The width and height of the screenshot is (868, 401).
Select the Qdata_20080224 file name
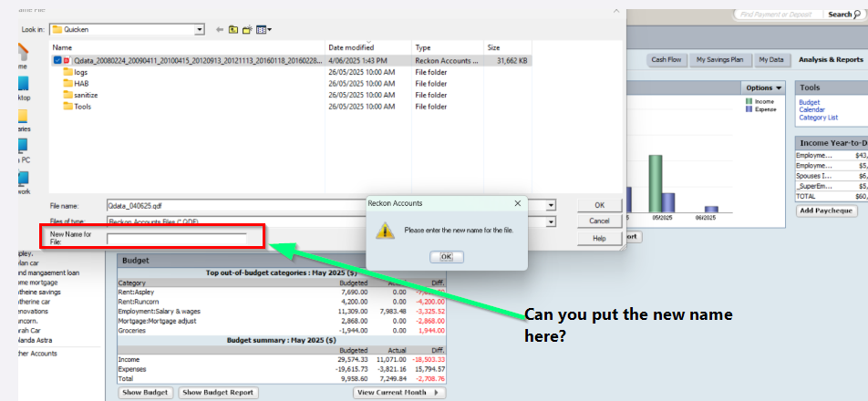[197, 60]
